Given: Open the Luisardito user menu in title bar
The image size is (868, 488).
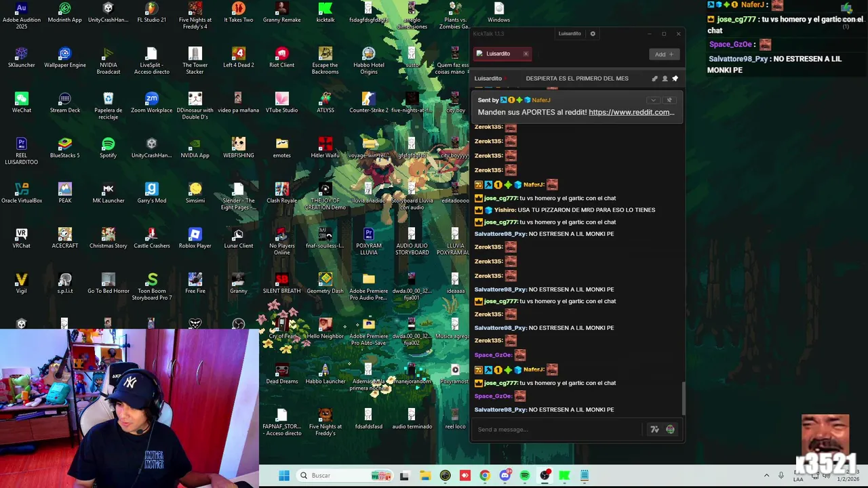Looking at the screenshot, I should 570,33.
